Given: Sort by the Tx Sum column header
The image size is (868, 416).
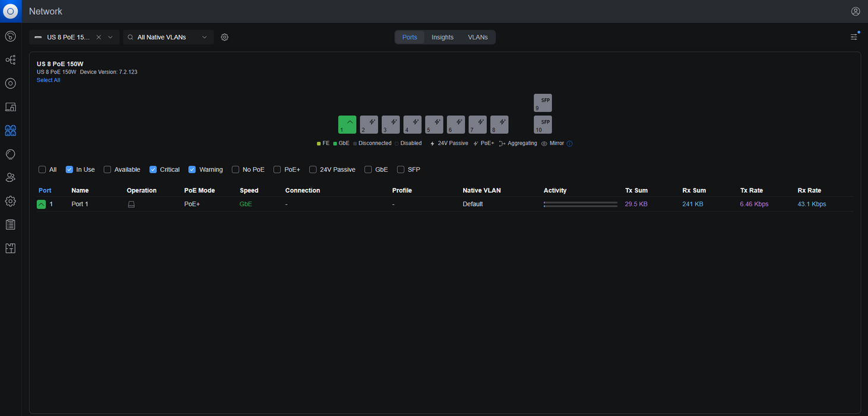Looking at the screenshot, I should pos(636,190).
